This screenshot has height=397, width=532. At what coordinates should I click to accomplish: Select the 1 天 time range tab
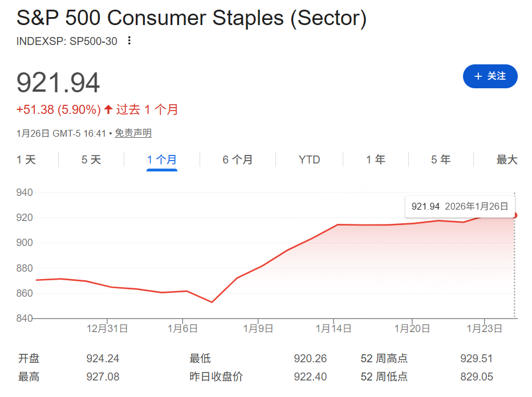pyautogui.click(x=26, y=160)
